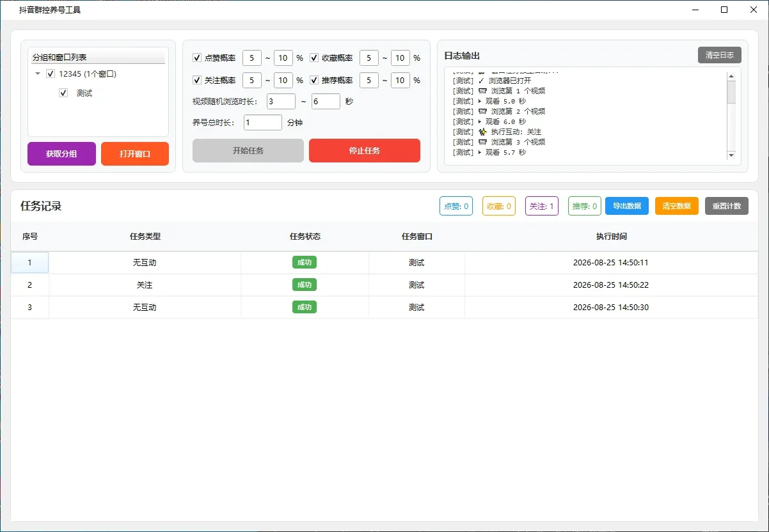Click the maximum browse duration field
Image resolution: width=769 pixels, height=532 pixels.
tap(326, 101)
